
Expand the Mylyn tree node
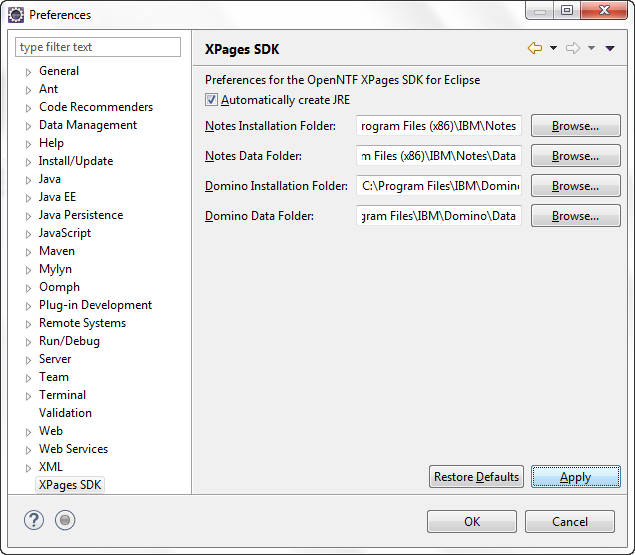click(28, 270)
